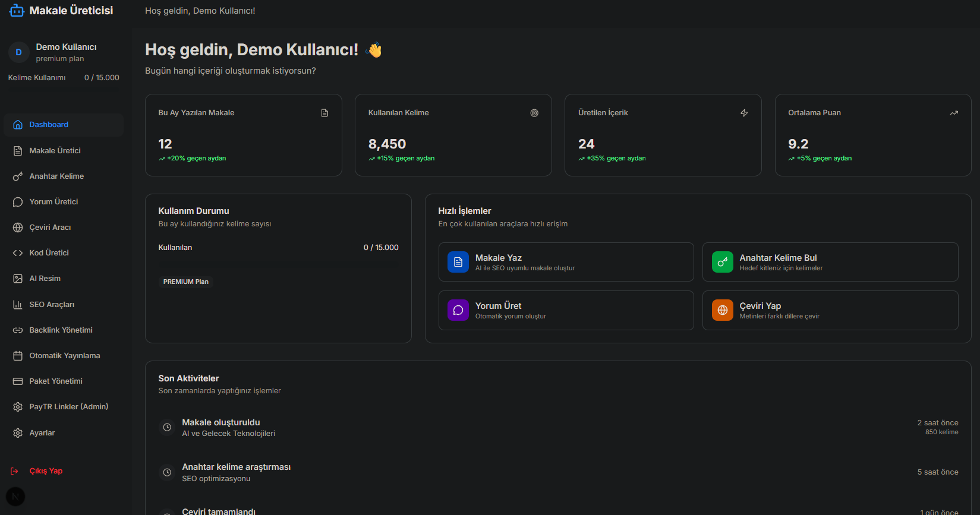Click the Ayarlar settings gear icon
Image resolution: width=980 pixels, height=515 pixels.
click(18, 433)
